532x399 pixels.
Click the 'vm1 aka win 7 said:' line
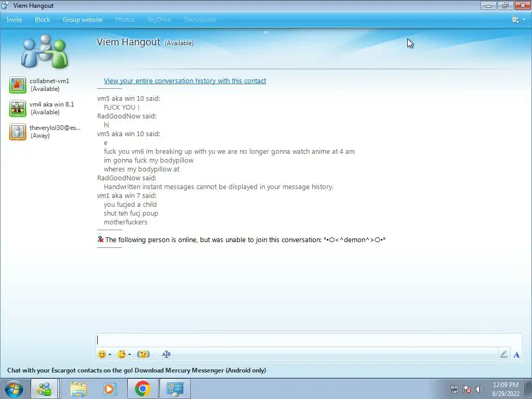[127, 195]
